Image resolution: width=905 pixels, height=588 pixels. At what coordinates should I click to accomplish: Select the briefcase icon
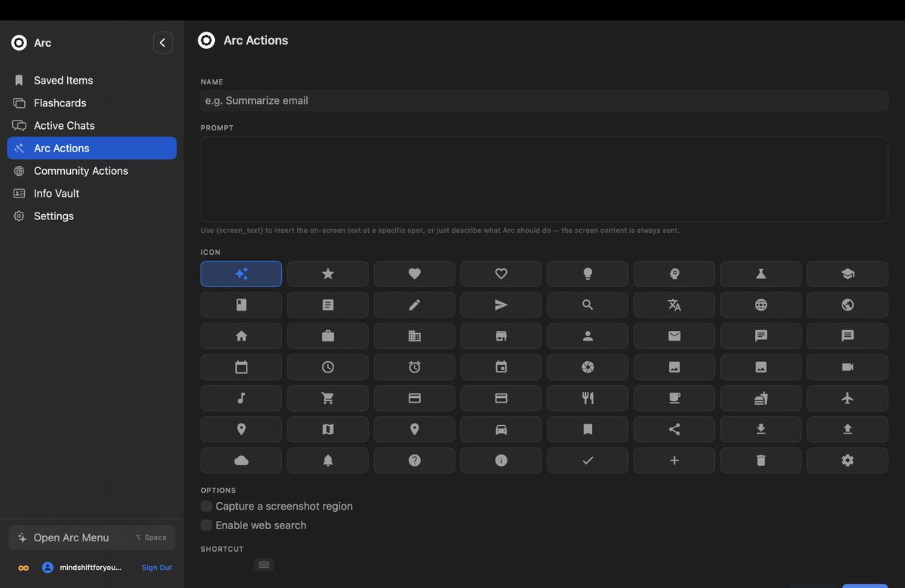click(x=328, y=336)
